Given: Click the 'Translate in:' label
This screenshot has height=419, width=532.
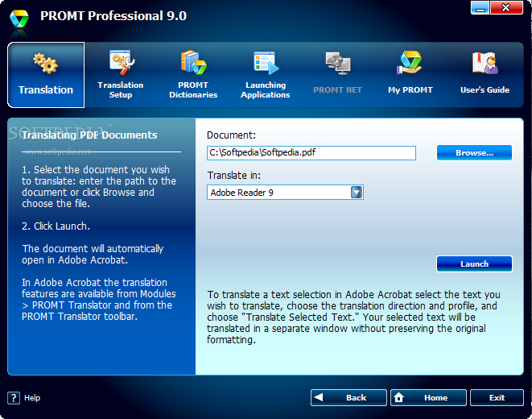Looking at the screenshot, I should (234, 176).
